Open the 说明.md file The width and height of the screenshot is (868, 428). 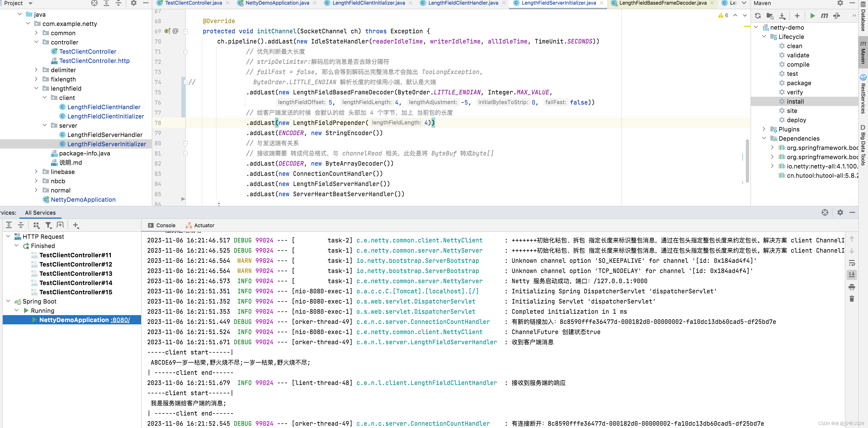coord(70,162)
